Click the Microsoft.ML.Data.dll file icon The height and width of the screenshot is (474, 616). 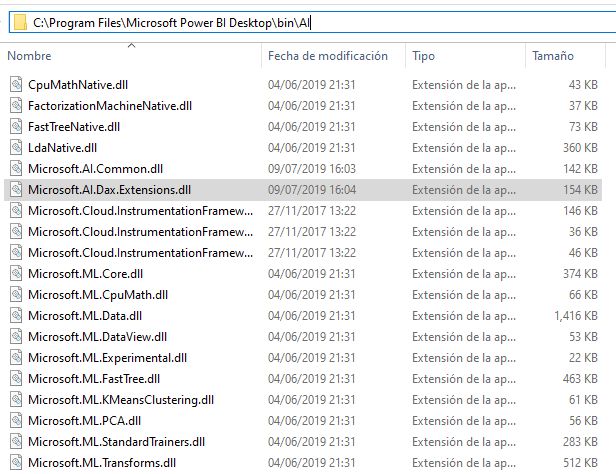16,316
